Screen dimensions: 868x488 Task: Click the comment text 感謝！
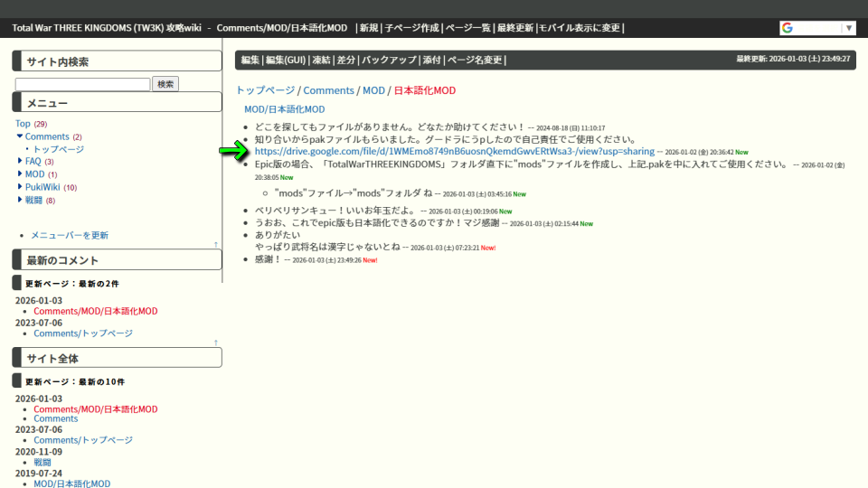pyautogui.click(x=268, y=259)
